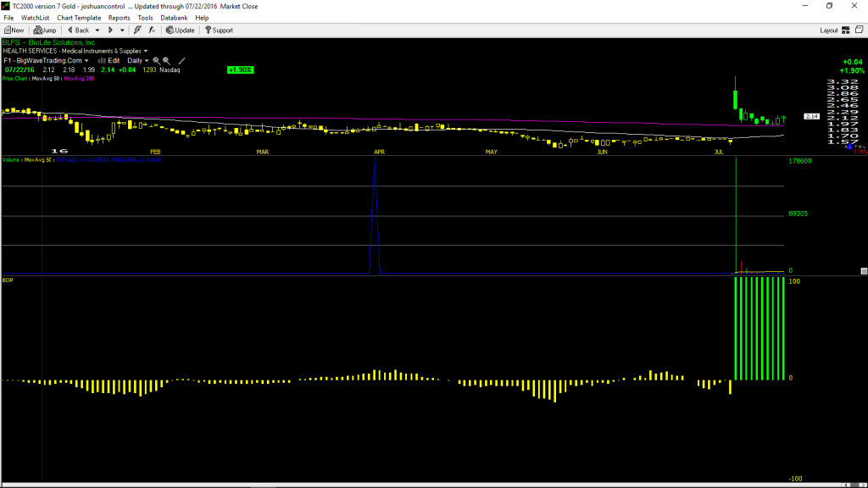Restore the TC2000 window size

829,6
